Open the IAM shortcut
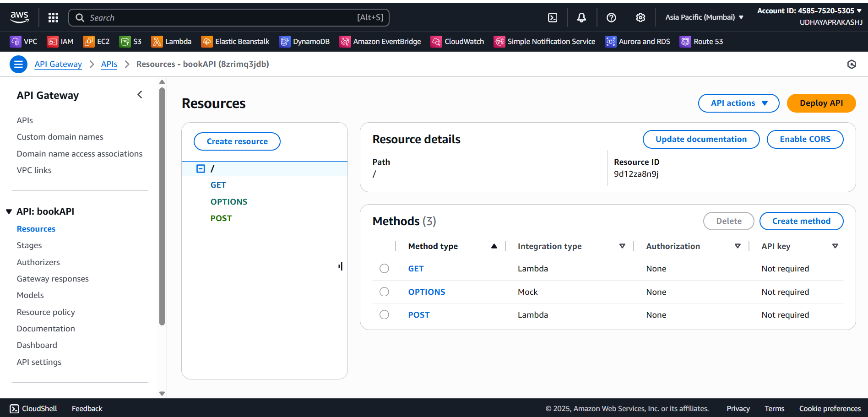Screen dimensions: 868x417 60,42
